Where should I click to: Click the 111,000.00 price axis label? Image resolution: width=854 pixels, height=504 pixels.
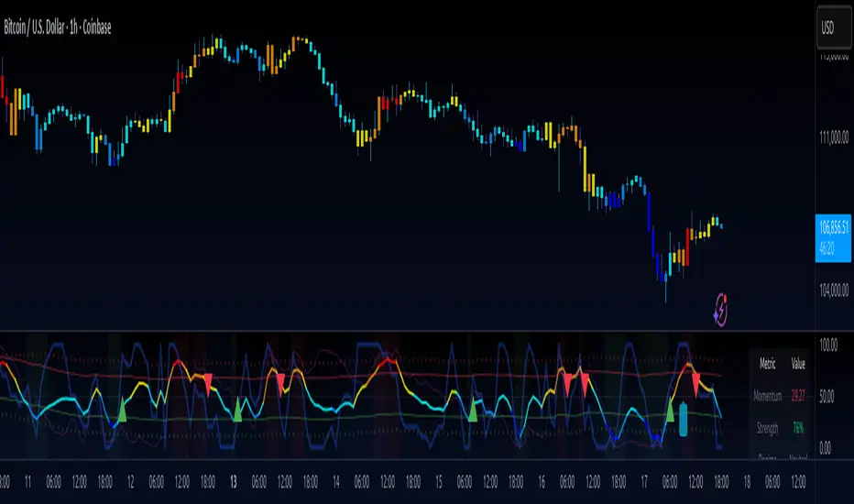tap(833, 137)
